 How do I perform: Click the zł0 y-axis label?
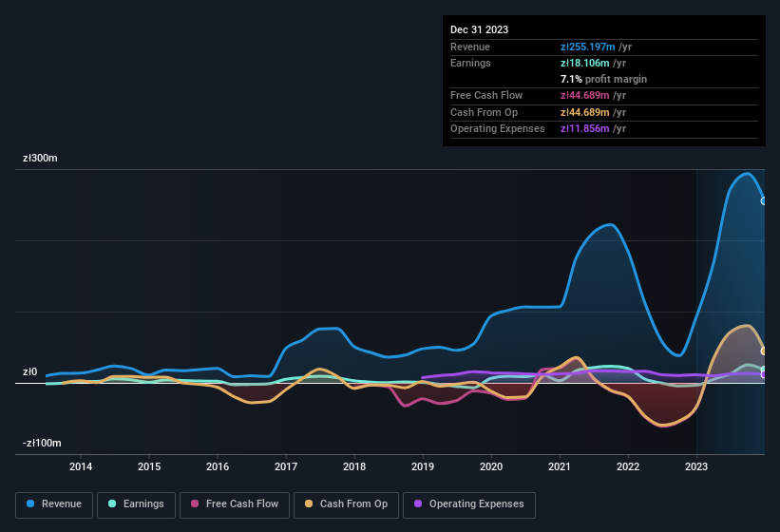pos(29,371)
